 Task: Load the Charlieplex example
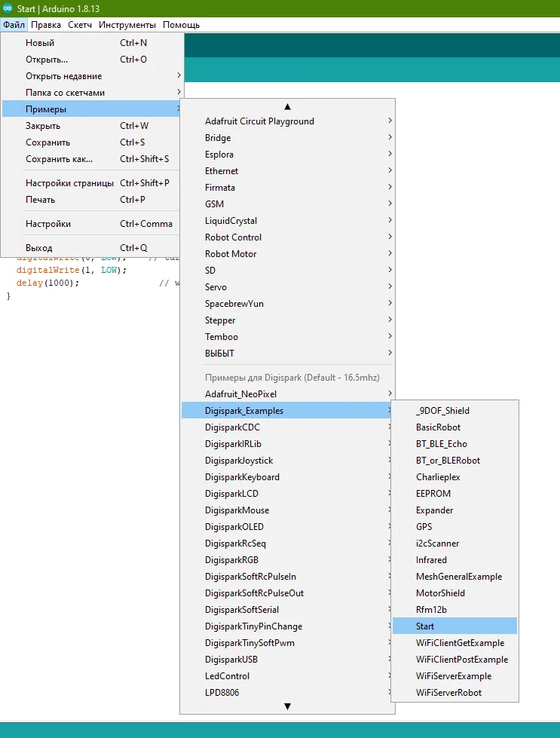455,477
